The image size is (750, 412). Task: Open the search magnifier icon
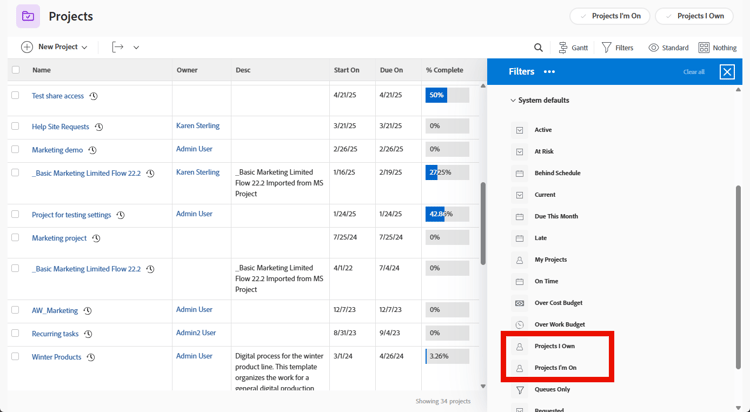click(538, 47)
